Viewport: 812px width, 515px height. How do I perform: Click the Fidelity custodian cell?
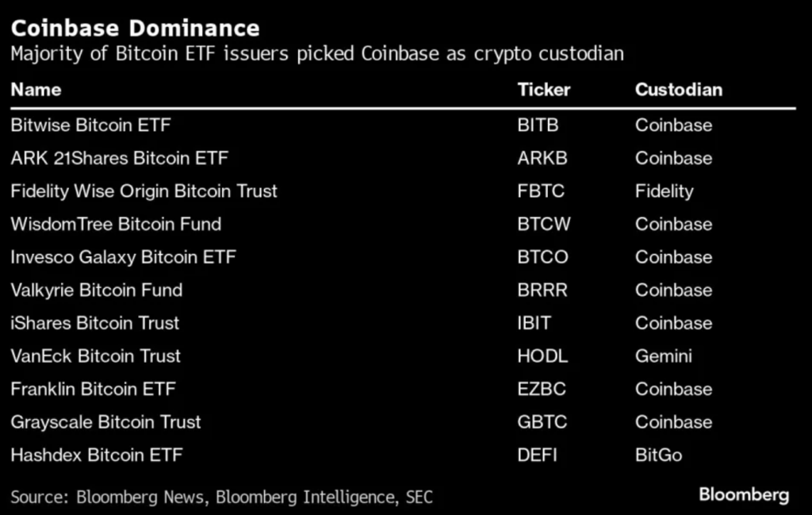pyautogui.click(x=664, y=191)
